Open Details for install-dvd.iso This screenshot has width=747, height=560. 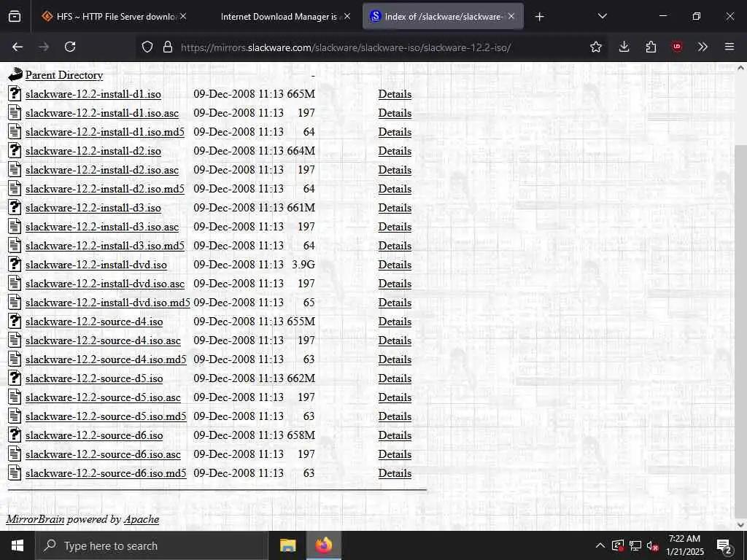(395, 265)
